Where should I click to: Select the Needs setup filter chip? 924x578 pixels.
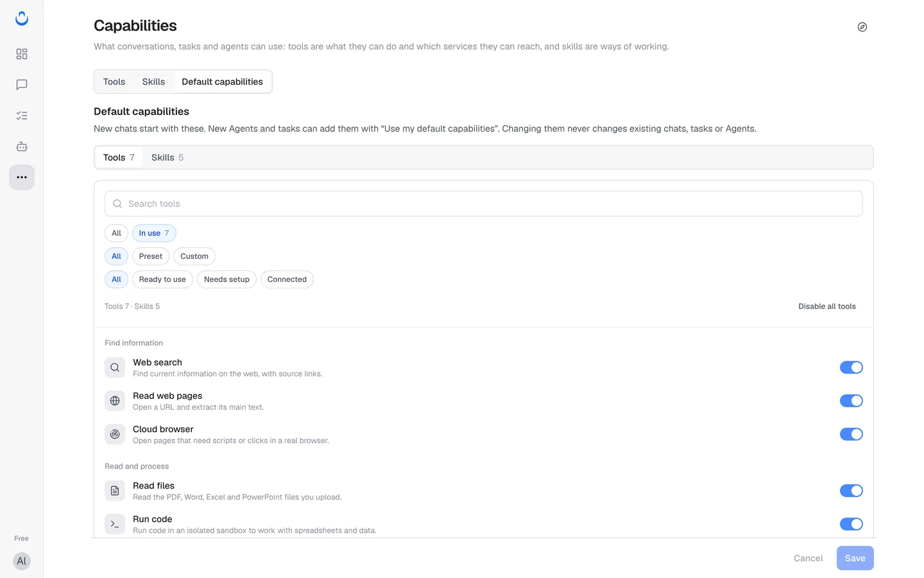tap(227, 279)
